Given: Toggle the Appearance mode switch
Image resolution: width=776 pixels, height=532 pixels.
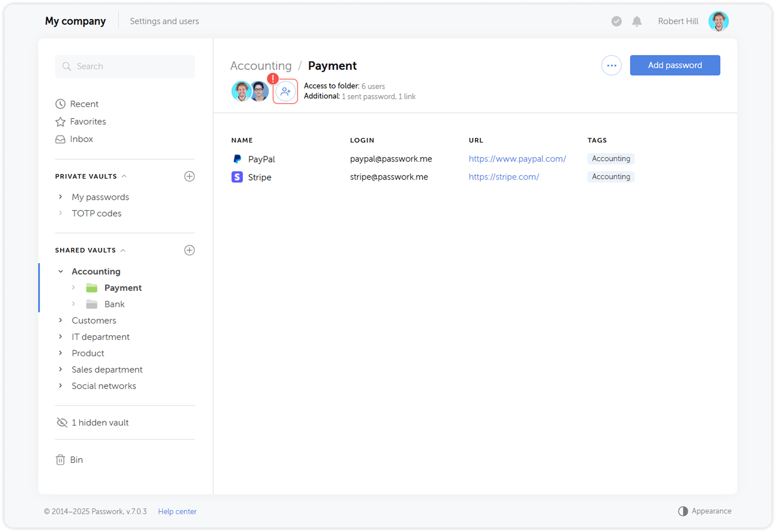Looking at the screenshot, I should tap(683, 511).
